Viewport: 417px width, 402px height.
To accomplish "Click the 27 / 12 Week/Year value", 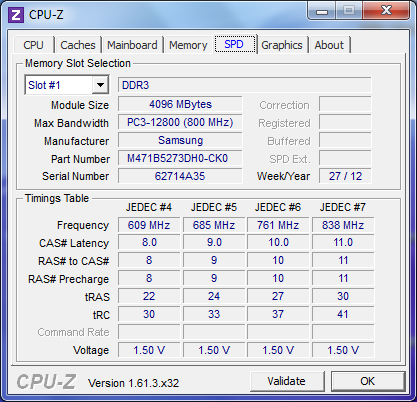I will 345,176.
